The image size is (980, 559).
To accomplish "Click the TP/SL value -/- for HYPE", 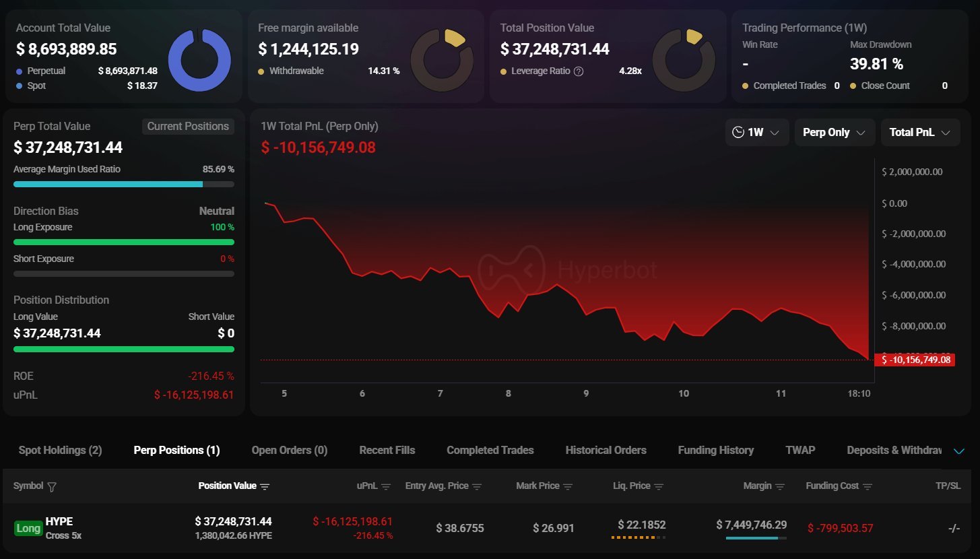I will (x=954, y=528).
